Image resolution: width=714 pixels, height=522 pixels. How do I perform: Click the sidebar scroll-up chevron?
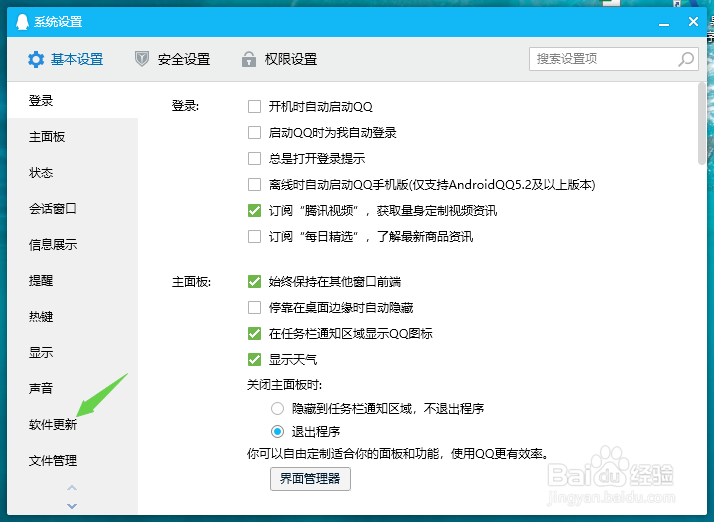(x=72, y=488)
